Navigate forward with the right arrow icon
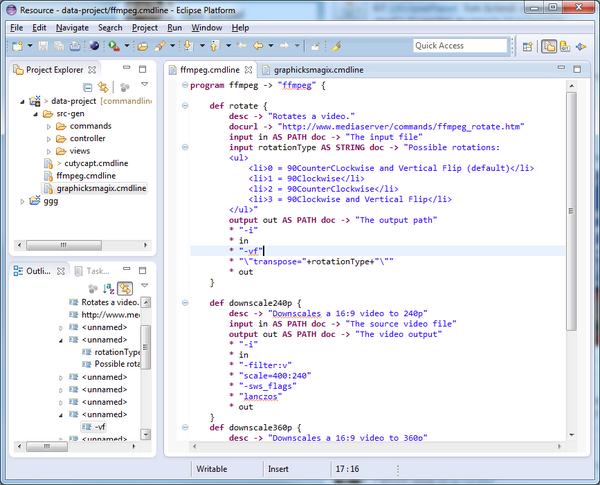This screenshot has width=600, height=485. (284, 46)
